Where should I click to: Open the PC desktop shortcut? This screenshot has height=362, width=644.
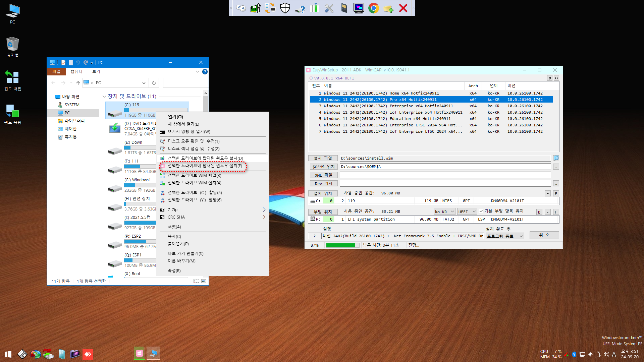click(12, 14)
